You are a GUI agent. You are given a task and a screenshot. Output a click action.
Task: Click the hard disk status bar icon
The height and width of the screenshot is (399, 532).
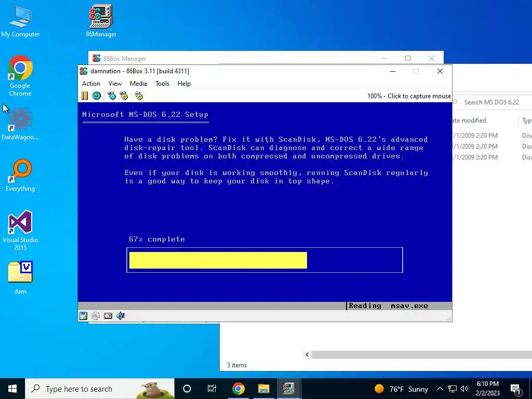click(108, 316)
